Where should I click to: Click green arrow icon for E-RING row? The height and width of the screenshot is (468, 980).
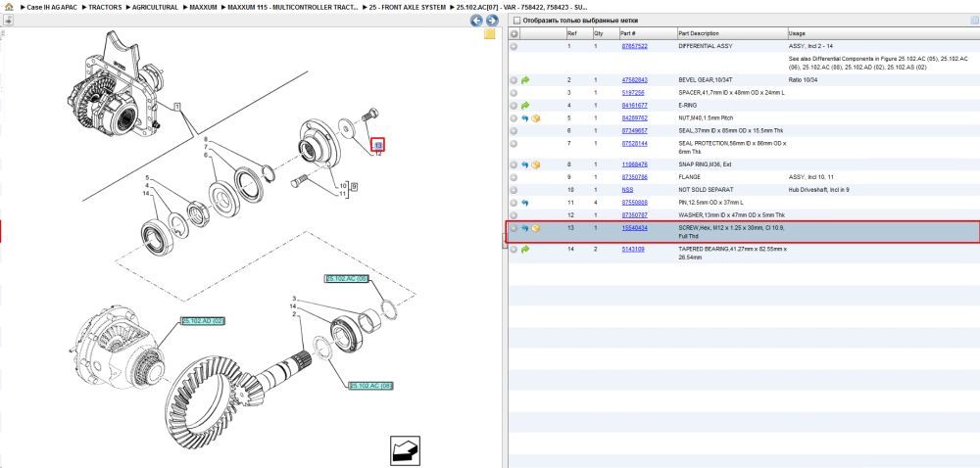(525, 106)
